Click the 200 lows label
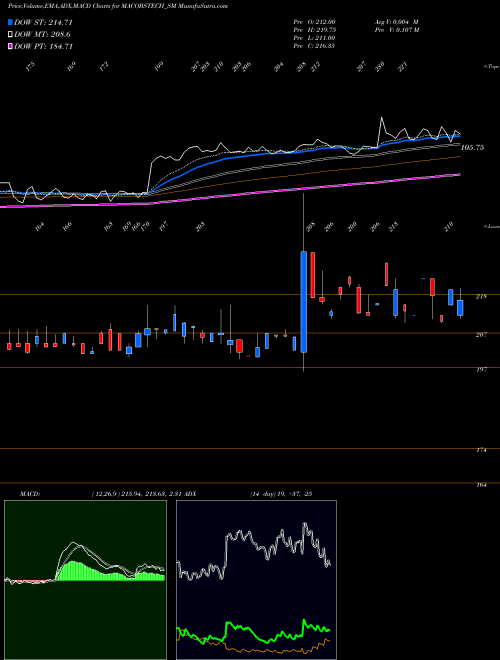 [x=352, y=226]
